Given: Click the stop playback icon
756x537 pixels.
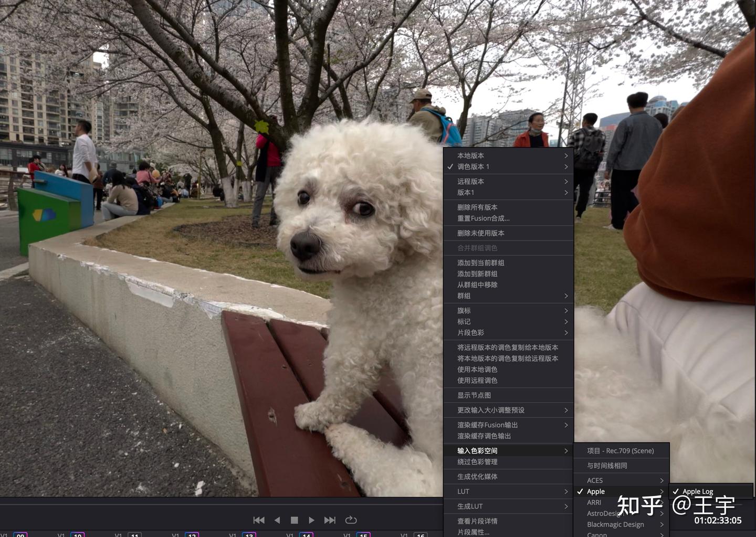Looking at the screenshot, I should click(x=295, y=520).
